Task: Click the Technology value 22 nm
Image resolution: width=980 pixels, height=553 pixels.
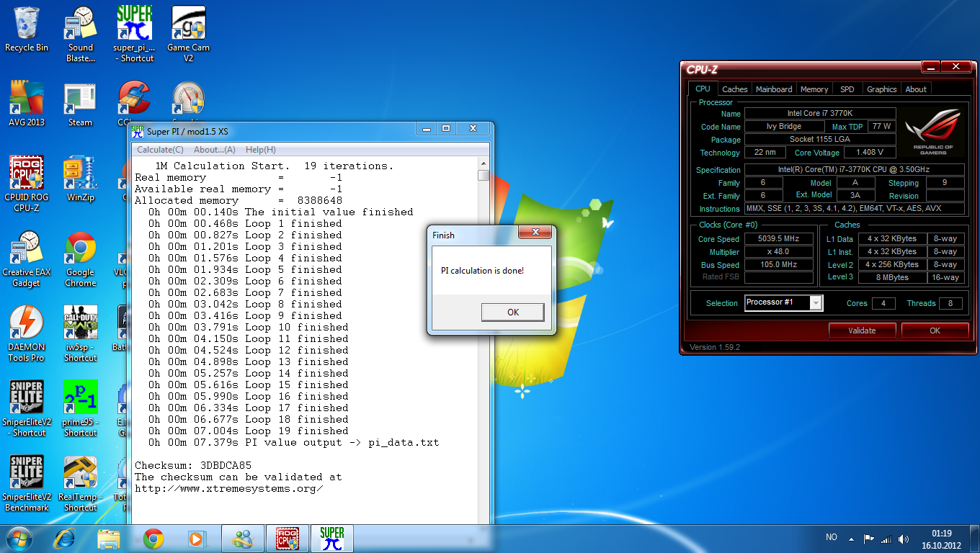Action: 765,153
